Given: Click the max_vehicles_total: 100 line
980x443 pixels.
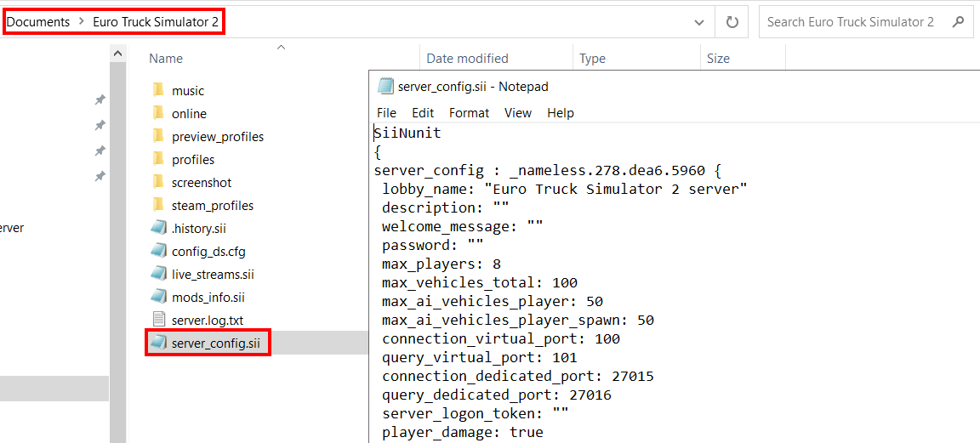Looking at the screenshot, I should (x=480, y=282).
